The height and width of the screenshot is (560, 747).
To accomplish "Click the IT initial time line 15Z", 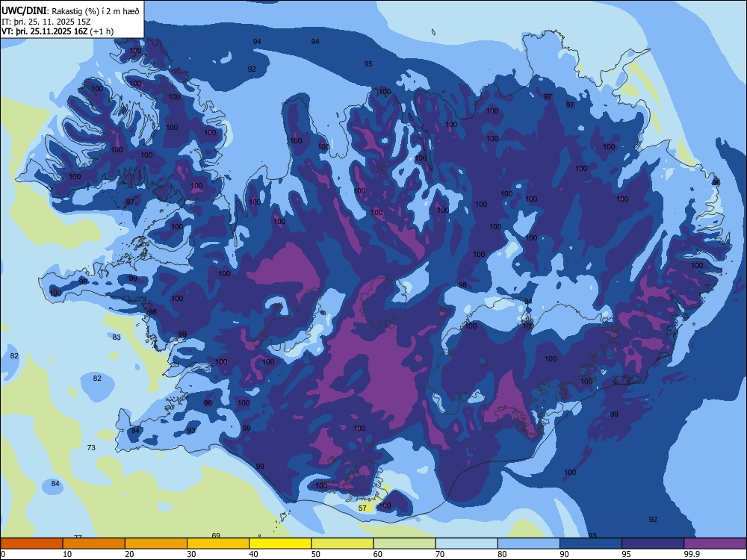I will (x=47, y=22).
